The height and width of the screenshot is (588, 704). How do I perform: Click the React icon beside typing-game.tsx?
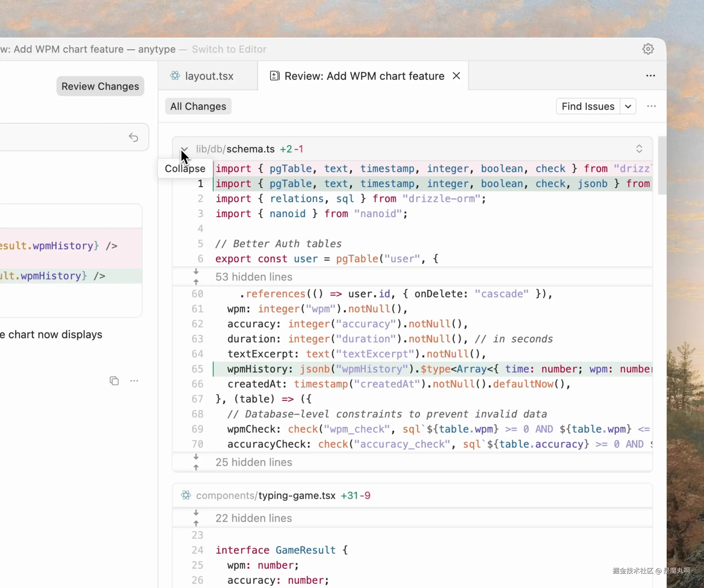(186, 495)
